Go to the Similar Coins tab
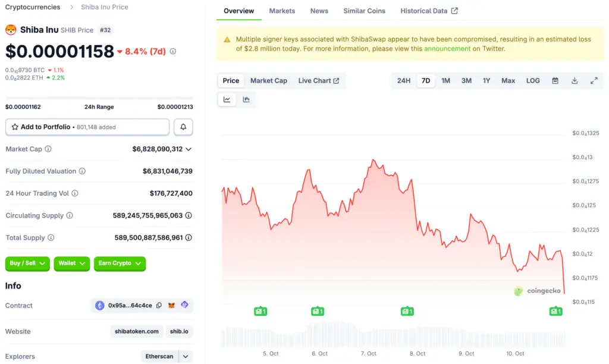The height and width of the screenshot is (364, 609). coord(364,11)
